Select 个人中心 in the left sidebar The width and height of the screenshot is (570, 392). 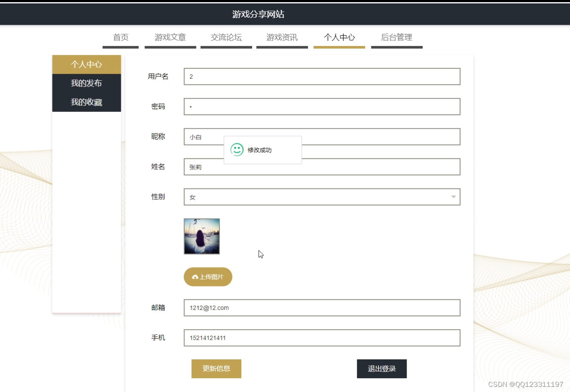click(x=86, y=64)
